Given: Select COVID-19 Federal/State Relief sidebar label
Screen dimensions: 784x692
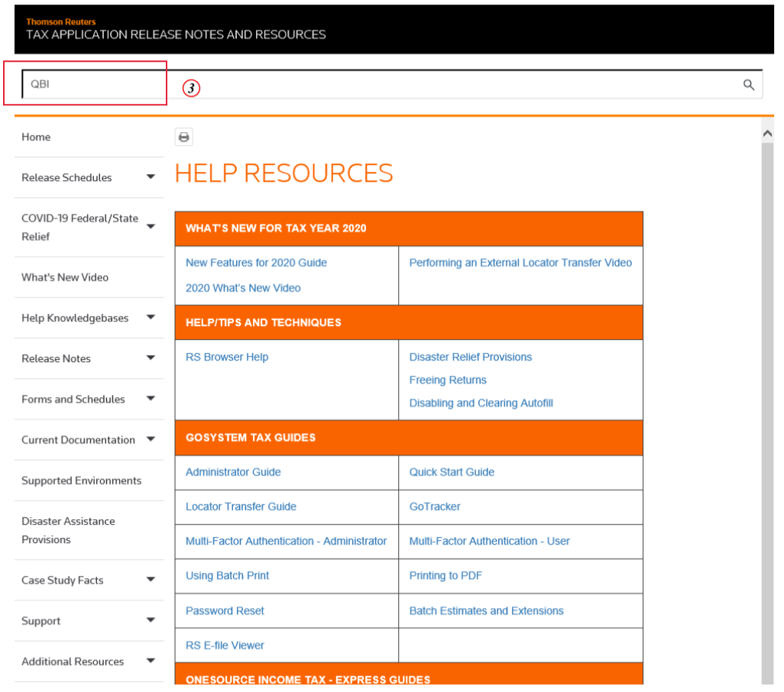Looking at the screenshot, I should tap(79, 228).
